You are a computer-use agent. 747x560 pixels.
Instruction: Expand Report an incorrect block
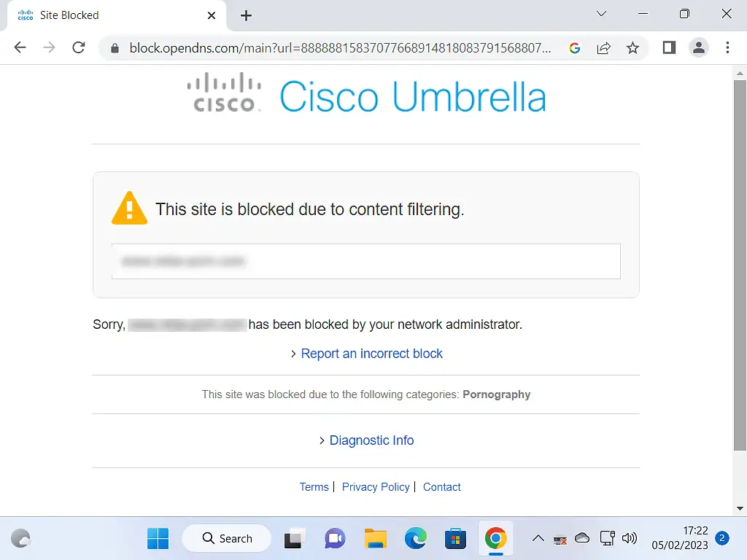point(371,354)
